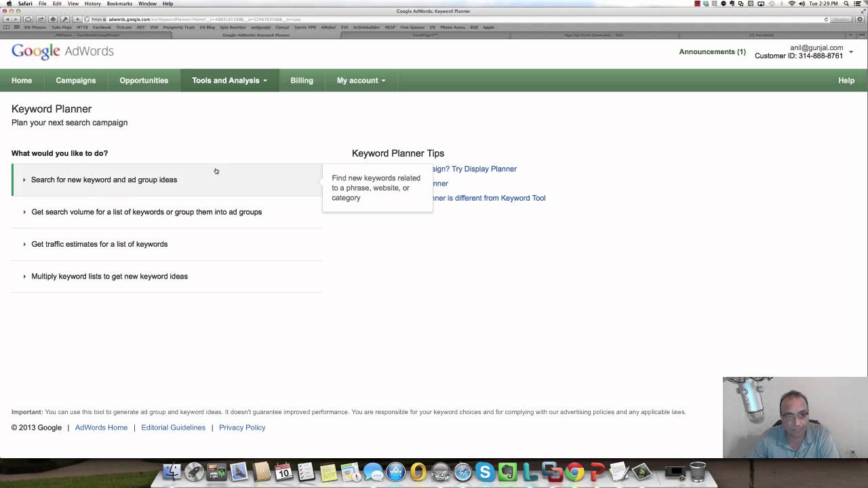This screenshot has width=868, height=488.
Task: Open the Apple menu
Action: pyautogui.click(x=8, y=3)
